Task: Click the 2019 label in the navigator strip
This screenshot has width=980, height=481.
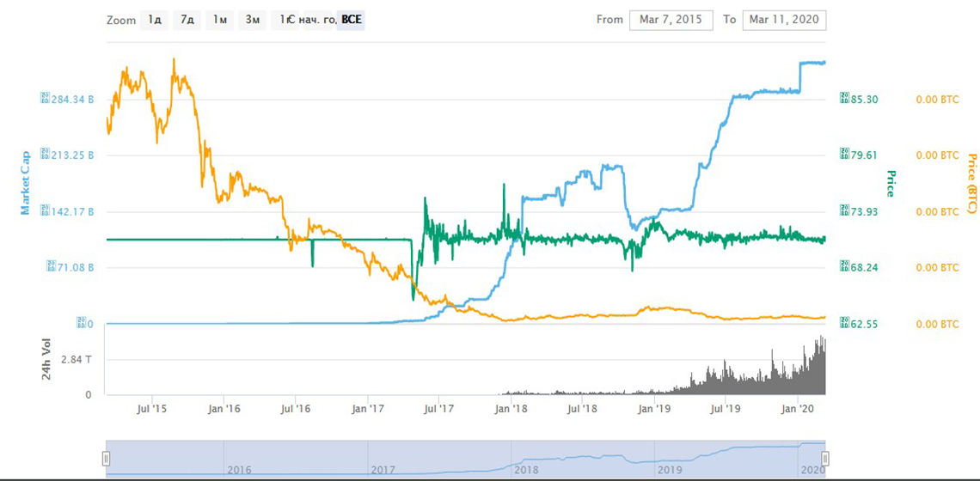Action: [x=670, y=470]
